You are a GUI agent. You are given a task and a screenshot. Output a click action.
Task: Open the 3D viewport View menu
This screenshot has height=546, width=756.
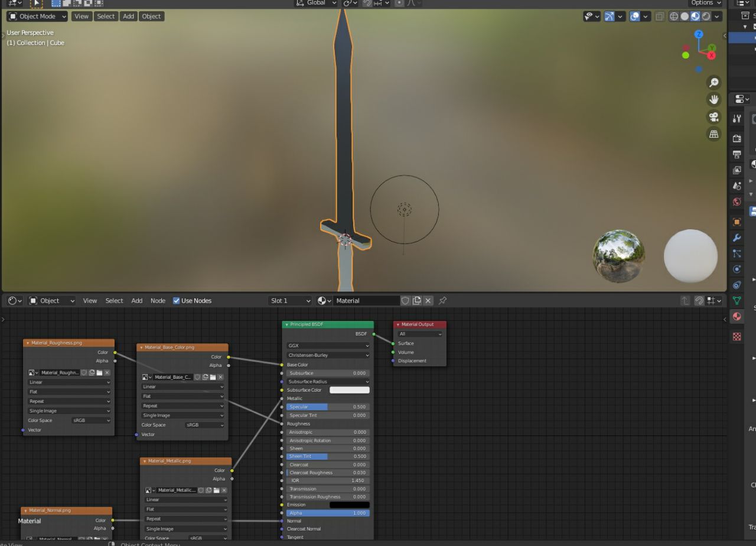click(82, 17)
